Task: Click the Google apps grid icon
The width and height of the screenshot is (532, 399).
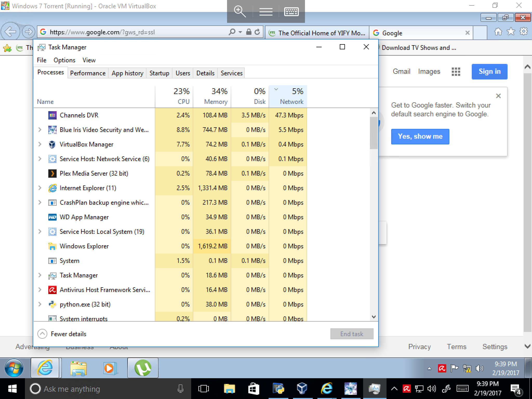Action: click(456, 71)
